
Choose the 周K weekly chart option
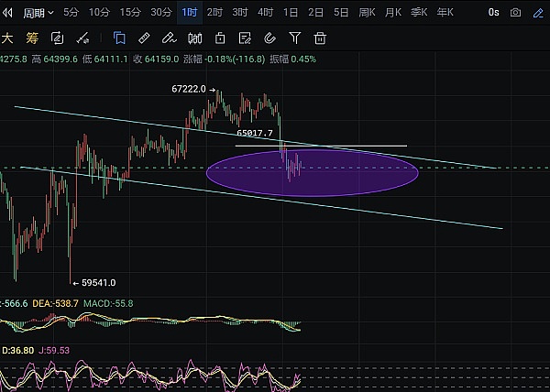pos(368,13)
